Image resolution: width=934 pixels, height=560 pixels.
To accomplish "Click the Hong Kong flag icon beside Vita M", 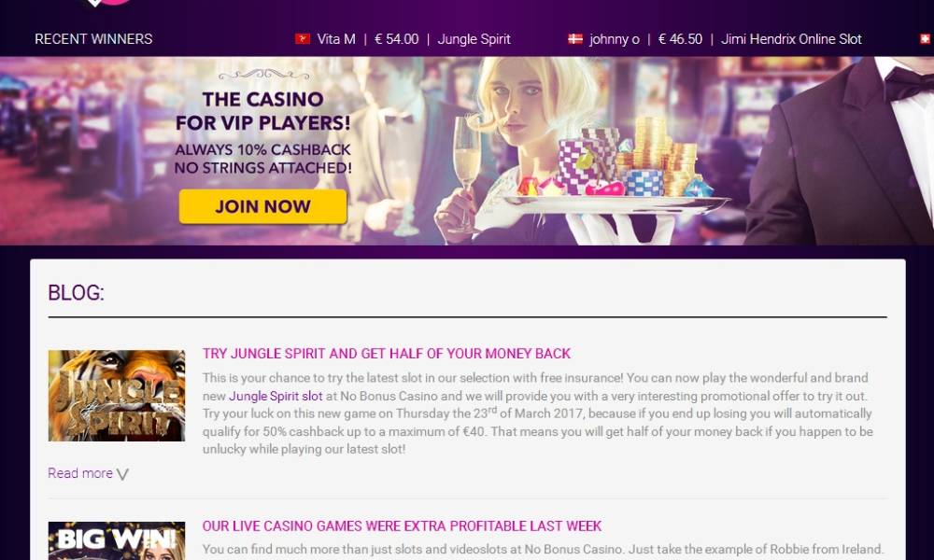I will (303, 39).
